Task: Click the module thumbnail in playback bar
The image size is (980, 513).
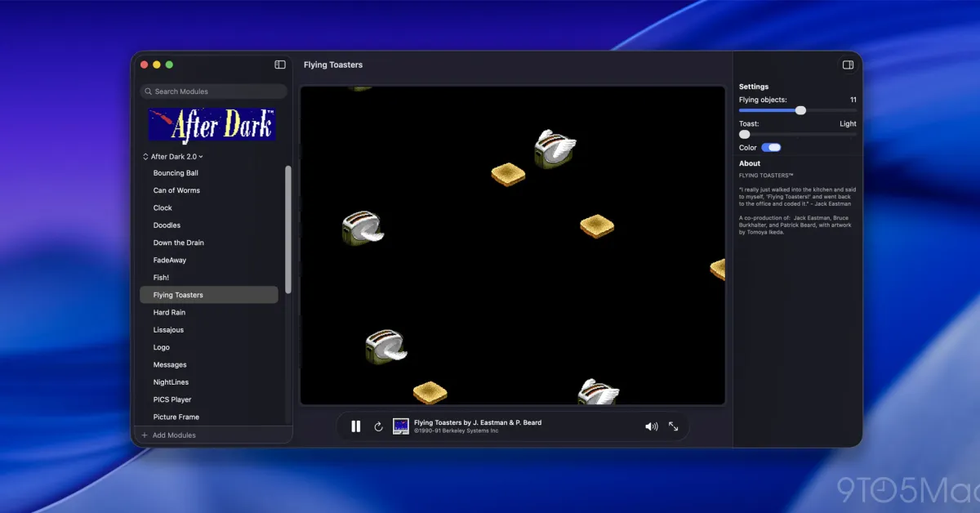Action: 401,426
